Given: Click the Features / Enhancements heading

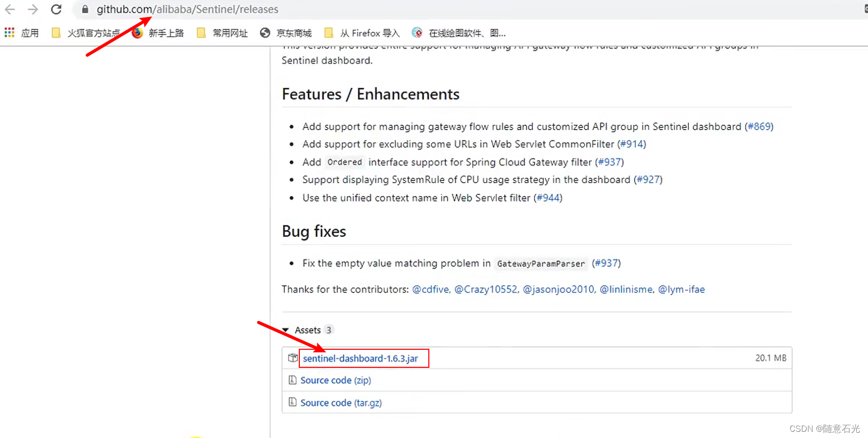Looking at the screenshot, I should (x=371, y=94).
